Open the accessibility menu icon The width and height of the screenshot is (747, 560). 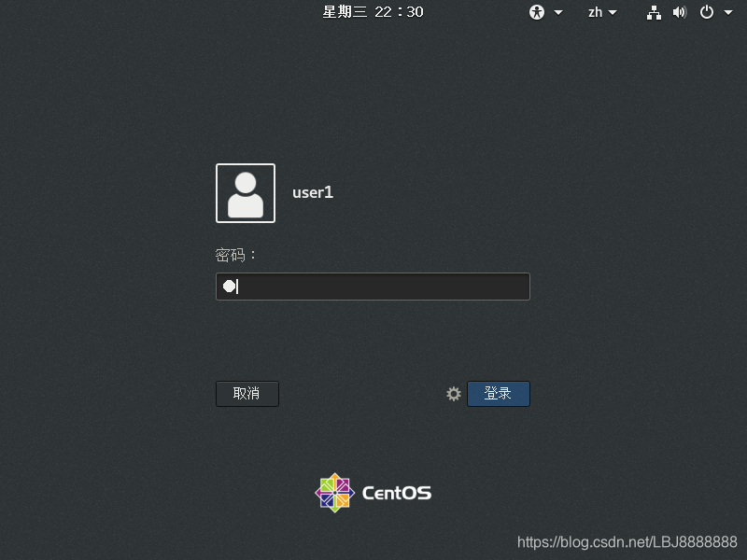tap(536, 12)
